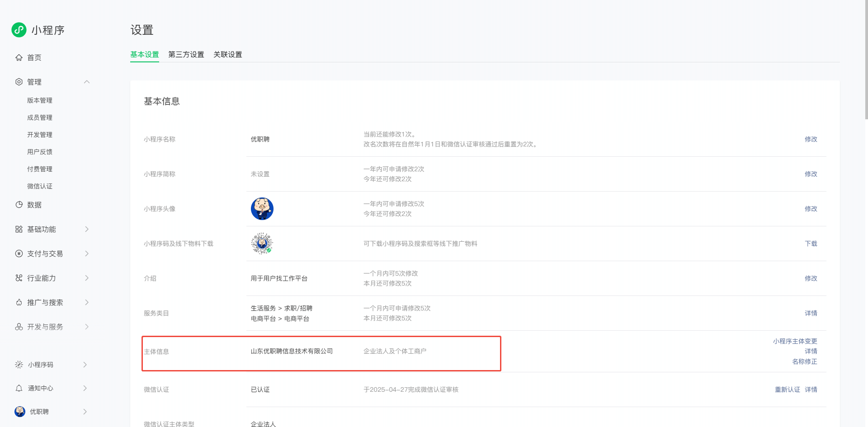Open 成员管理 in the sidebar

(x=40, y=117)
